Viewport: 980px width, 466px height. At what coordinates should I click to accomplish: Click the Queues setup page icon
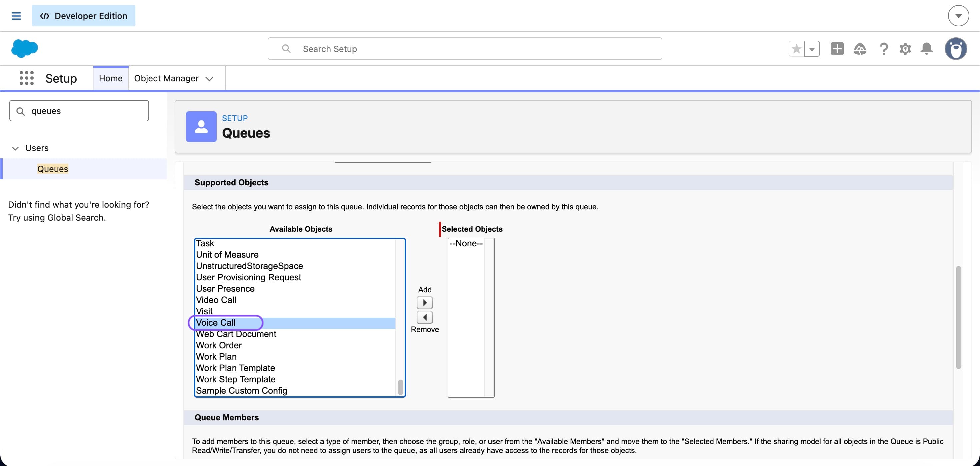[x=201, y=127]
